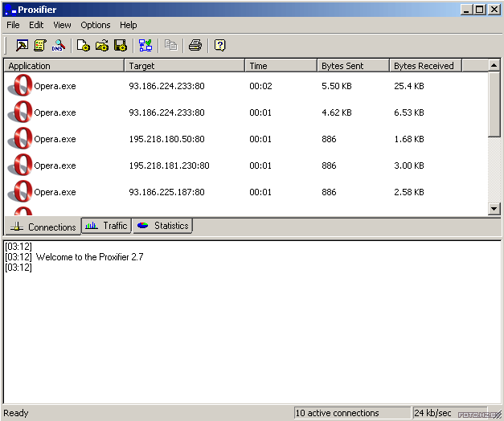Select Opera.exe row targeting 93.186.225.187:80
The height and width of the screenshot is (421, 504).
coord(246,192)
